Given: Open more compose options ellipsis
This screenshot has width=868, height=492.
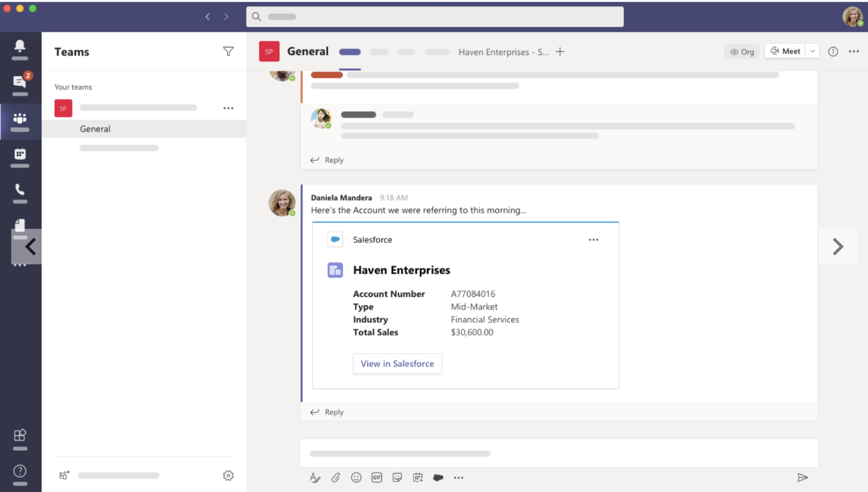Looking at the screenshot, I should (459, 478).
